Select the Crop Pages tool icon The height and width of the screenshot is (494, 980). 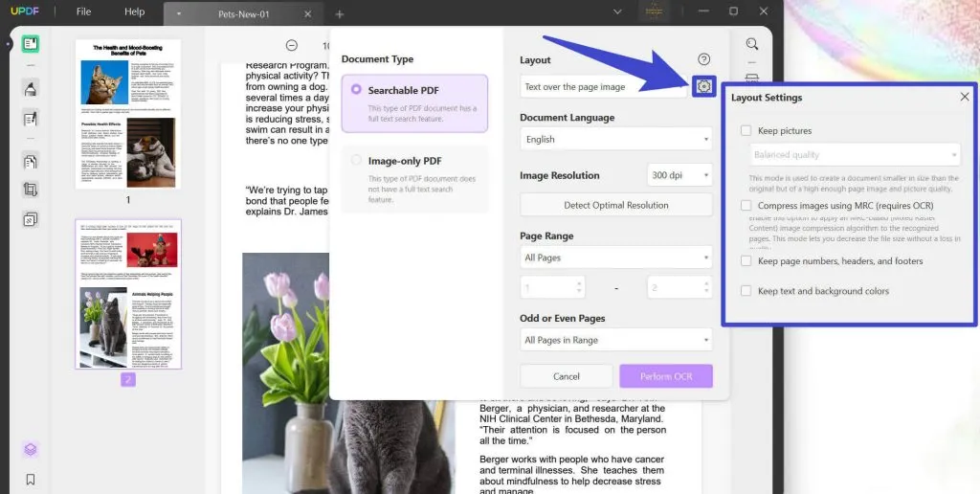[x=30, y=189]
